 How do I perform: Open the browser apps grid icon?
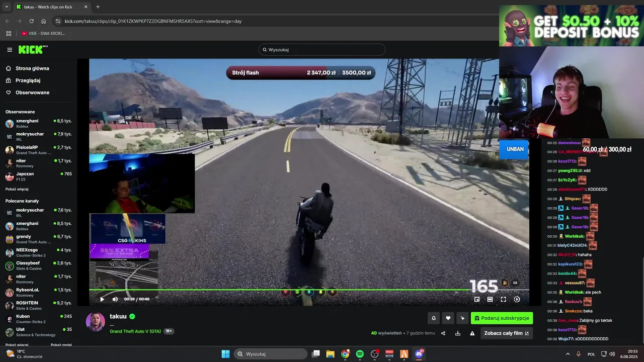pyautogui.click(x=9, y=34)
